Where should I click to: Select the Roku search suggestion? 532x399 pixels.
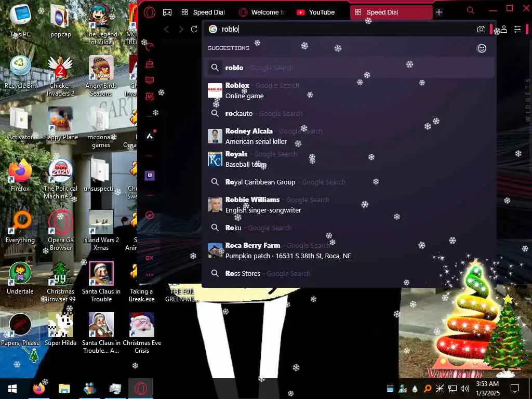pos(350,228)
